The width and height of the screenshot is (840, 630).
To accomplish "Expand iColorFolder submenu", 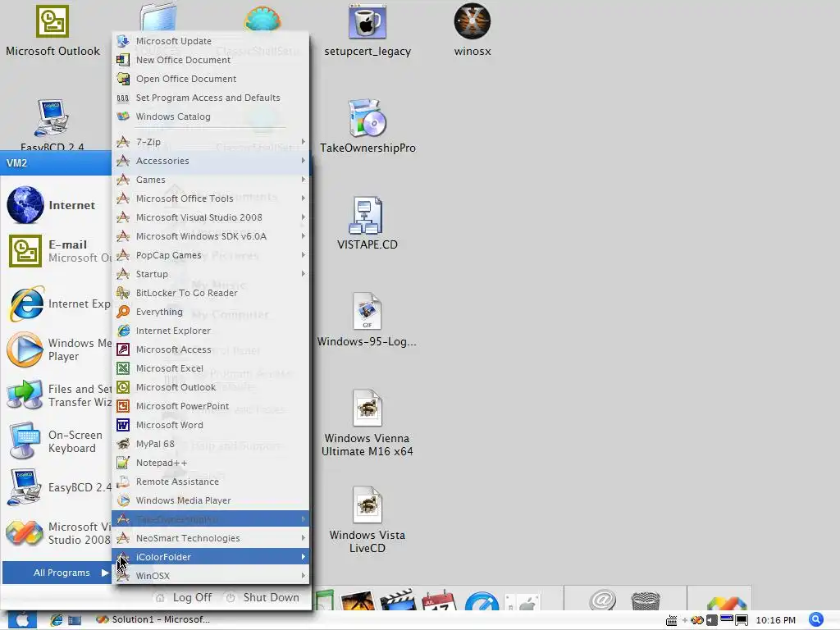I will (211, 557).
